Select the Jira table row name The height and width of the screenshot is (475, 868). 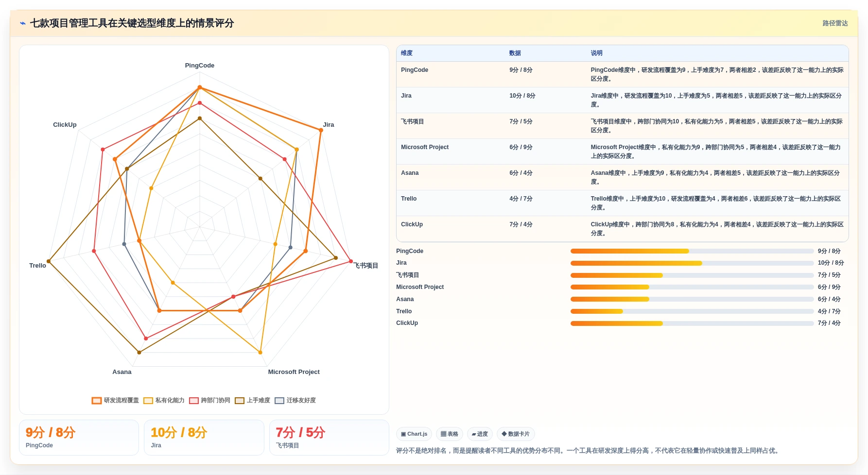tap(406, 96)
